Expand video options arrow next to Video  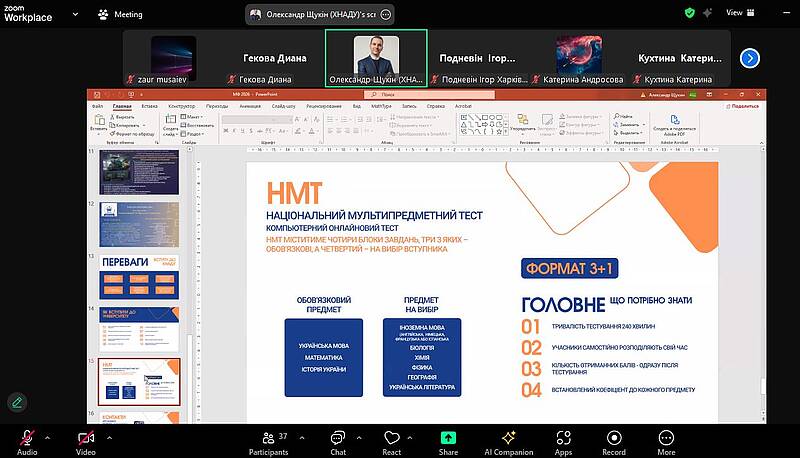point(108,436)
